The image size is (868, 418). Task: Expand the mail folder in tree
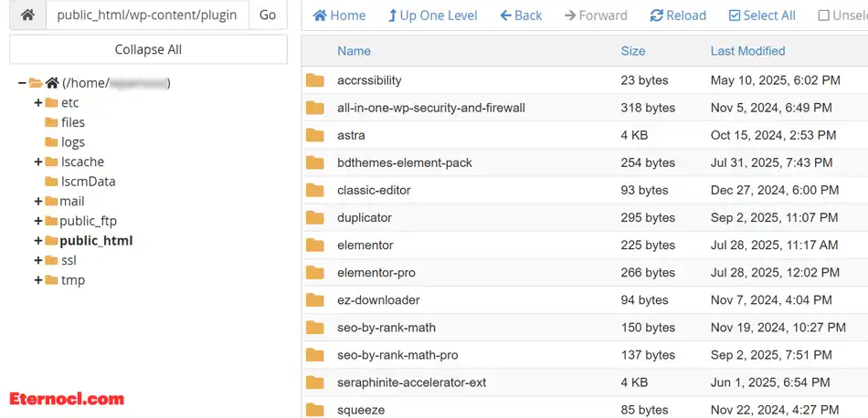click(x=38, y=202)
